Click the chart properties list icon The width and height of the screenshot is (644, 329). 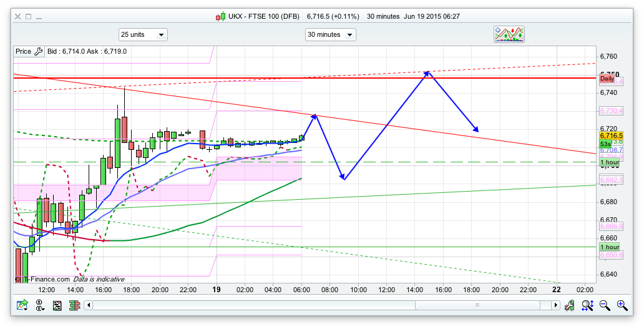[x=57, y=305]
